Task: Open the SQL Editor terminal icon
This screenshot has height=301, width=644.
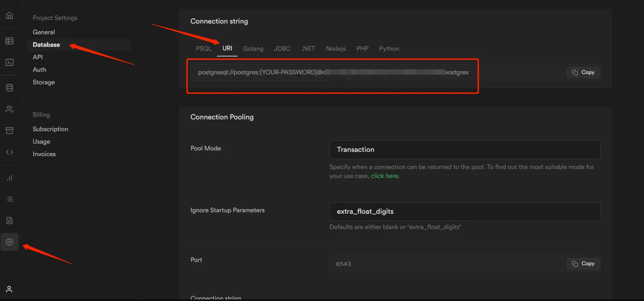Action: point(9,62)
